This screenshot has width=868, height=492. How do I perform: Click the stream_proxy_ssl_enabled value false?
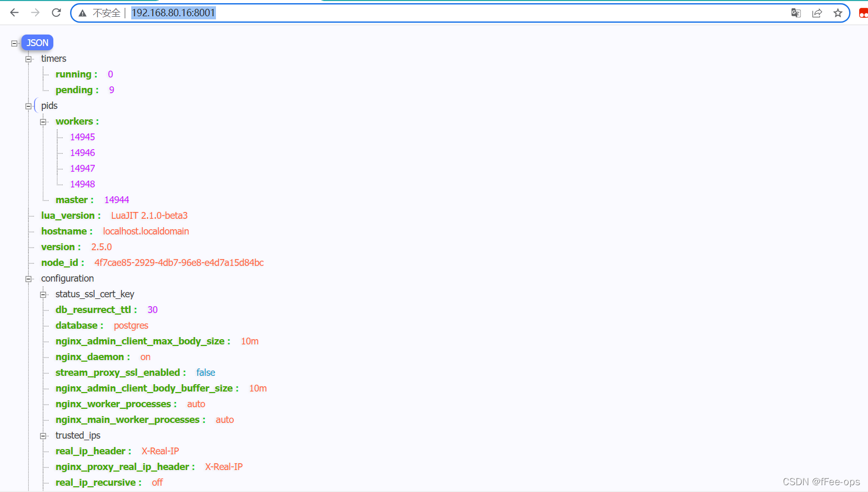pos(206,373)
